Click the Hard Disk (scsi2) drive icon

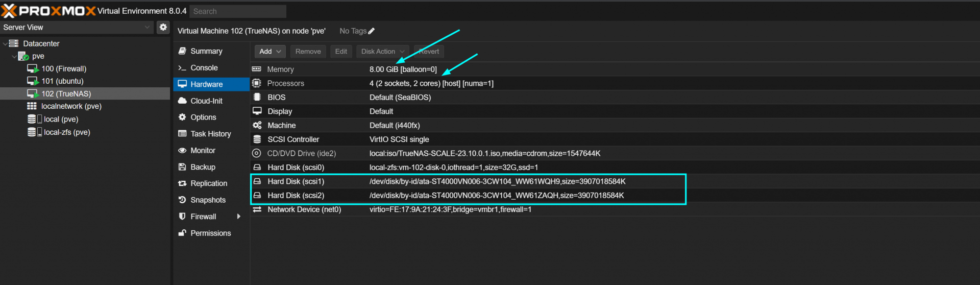pos(257,195)
